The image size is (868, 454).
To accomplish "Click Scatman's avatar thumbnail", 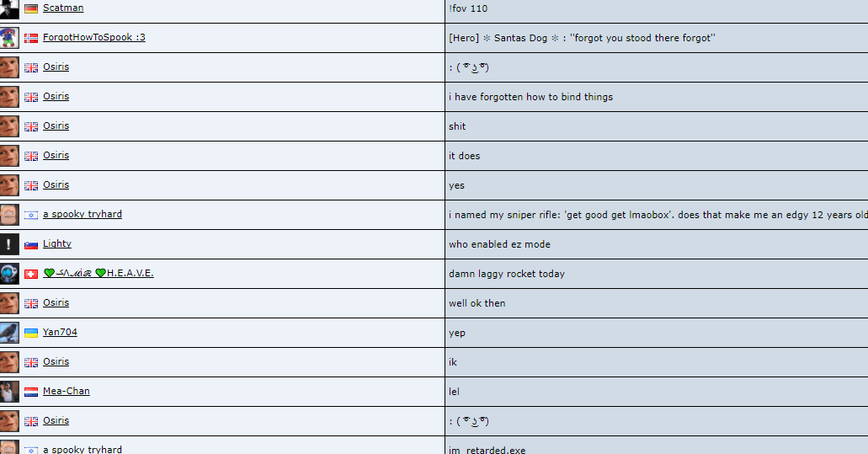I will [x=9, y=8].
